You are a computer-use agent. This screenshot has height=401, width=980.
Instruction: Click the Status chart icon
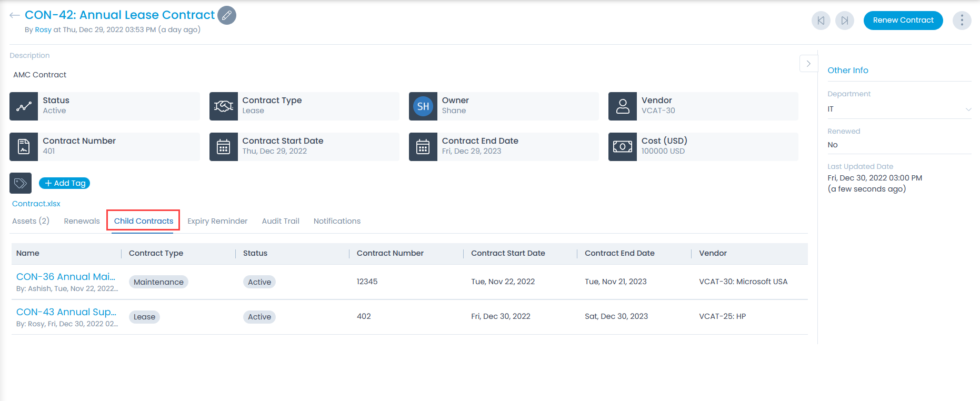pos(24,106)
